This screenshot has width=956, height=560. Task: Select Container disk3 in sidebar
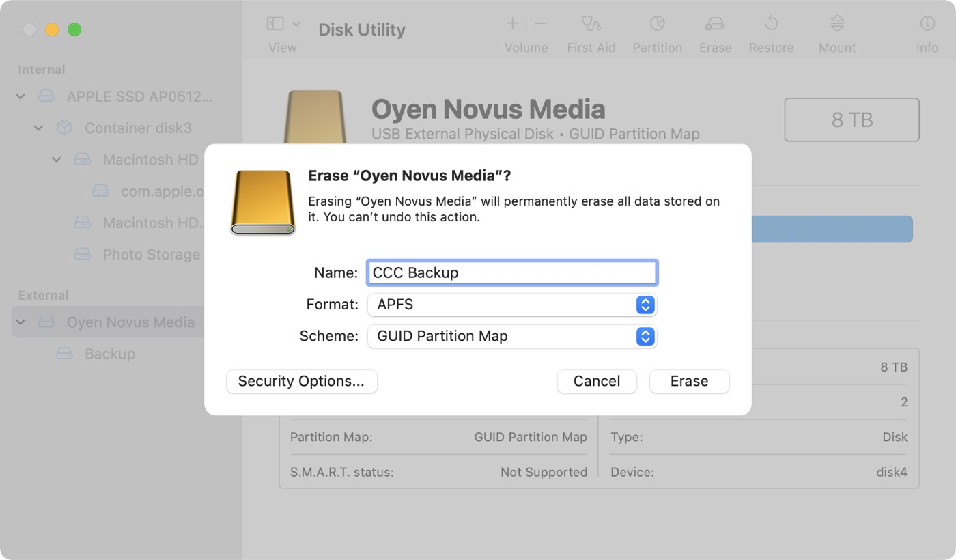coord(138,128)
